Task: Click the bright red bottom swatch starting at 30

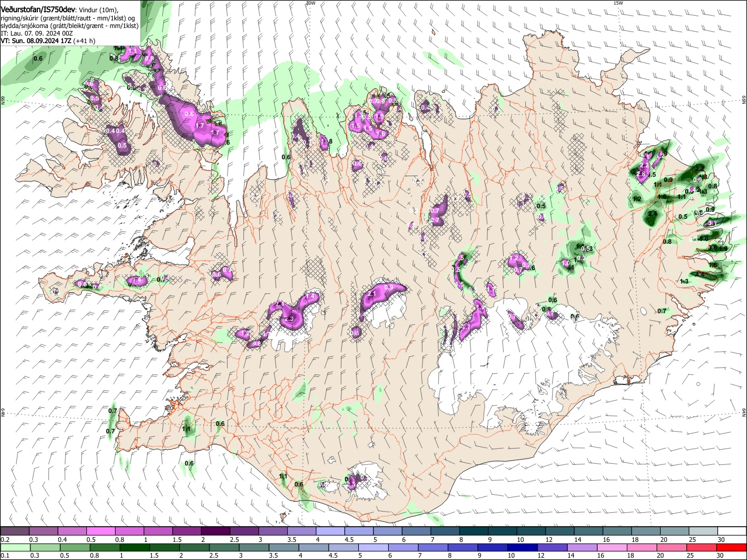Action: pyautogui.click(x=732, y=548)
